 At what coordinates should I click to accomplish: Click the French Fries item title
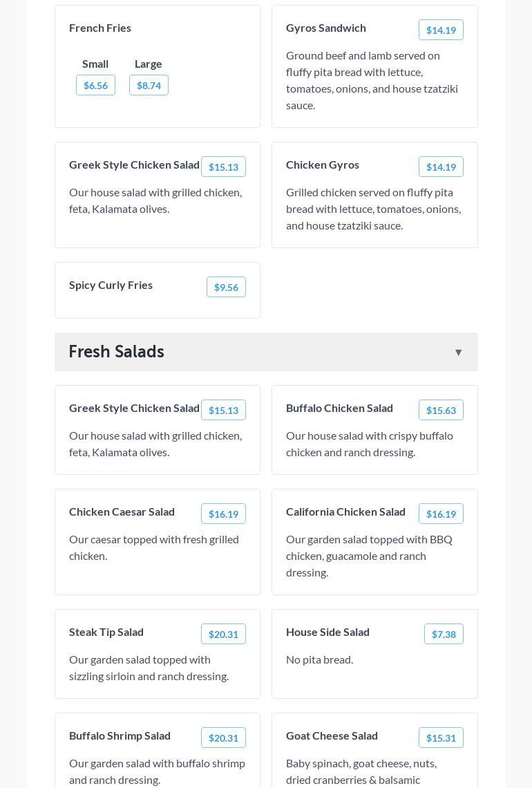click(100, 28)
